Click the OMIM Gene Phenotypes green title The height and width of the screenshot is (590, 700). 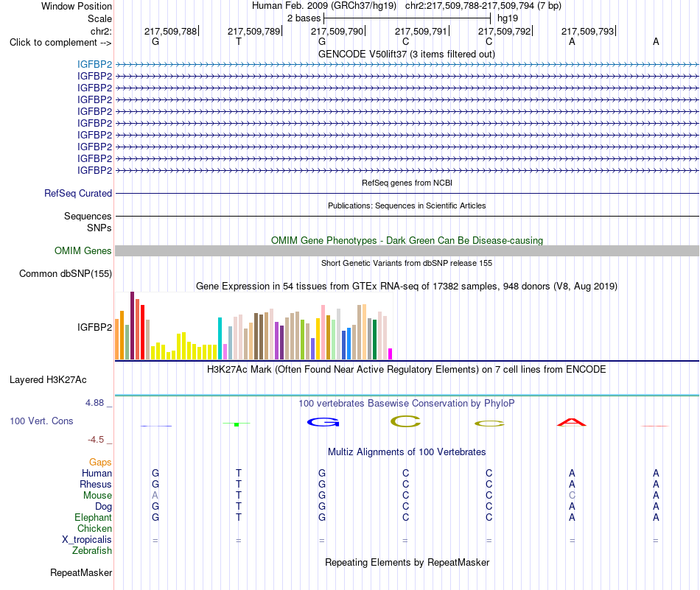coord(407,241)
